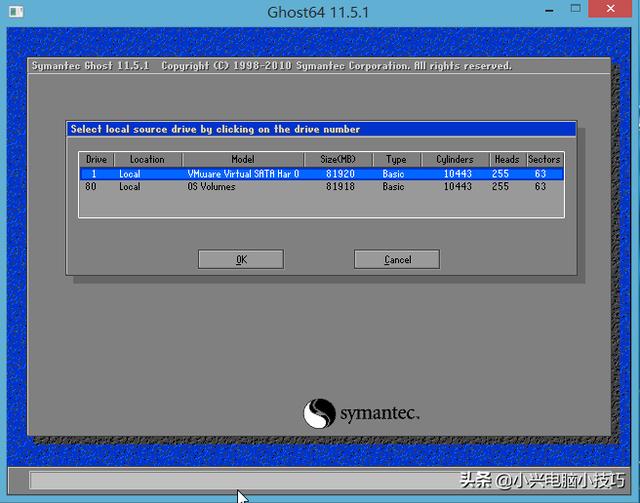640x503 pixels.
Task: Click the Cancel button
Action: tap(397, 259)
